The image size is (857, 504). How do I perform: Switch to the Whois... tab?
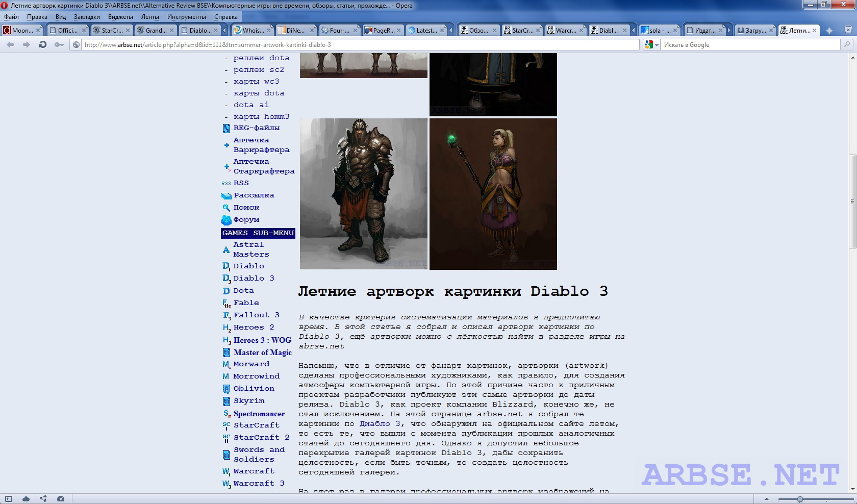pyautogui.click(x=251, y=31)
